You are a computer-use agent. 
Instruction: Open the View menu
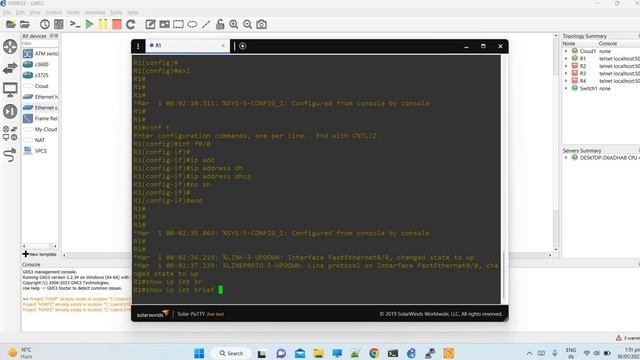tap(35, 13)
